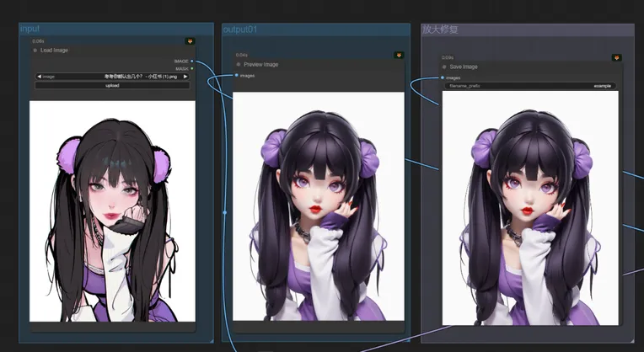Click the reroute dot on the blue wire
This screenshot has height=352, width=644.
click(225, 212)
